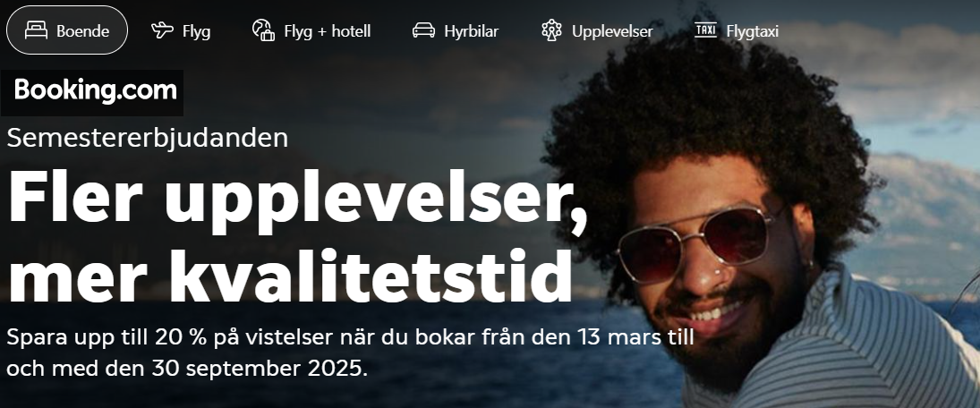Open the Boende tab
This screenshot has height=408, width=980.
tap(67, 30)
